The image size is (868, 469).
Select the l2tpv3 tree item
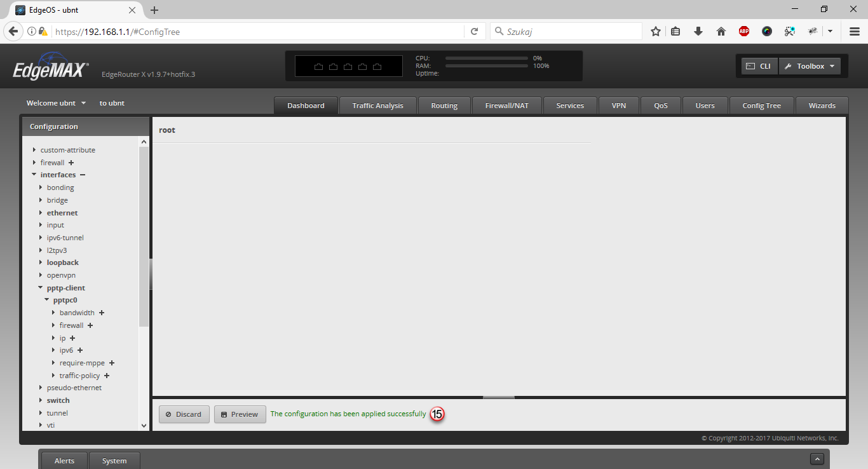tap(57, 250)
